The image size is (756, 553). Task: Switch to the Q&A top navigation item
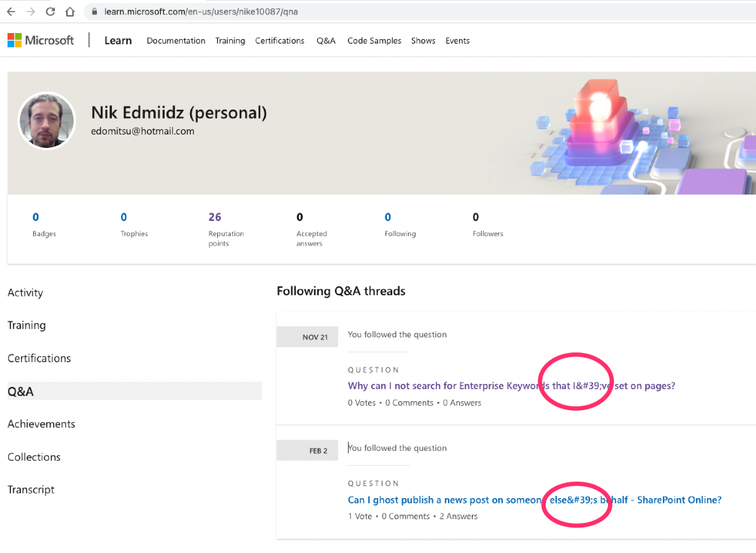point(326,41)
